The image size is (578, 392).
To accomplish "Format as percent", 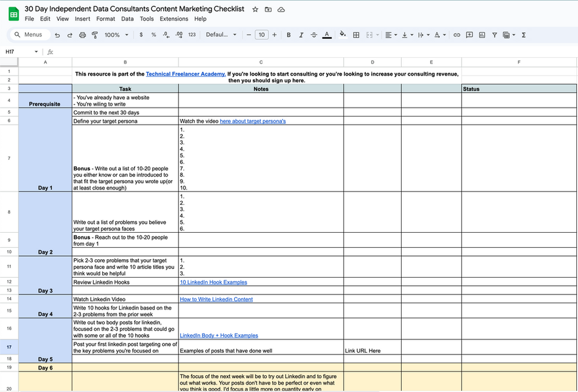I will click(154, 35).
